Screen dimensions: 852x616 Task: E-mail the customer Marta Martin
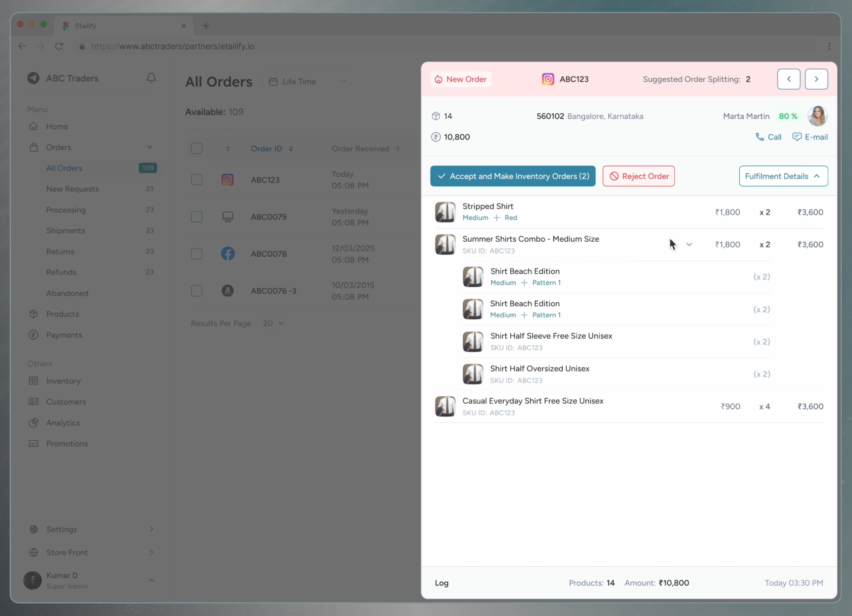point(810,137)
